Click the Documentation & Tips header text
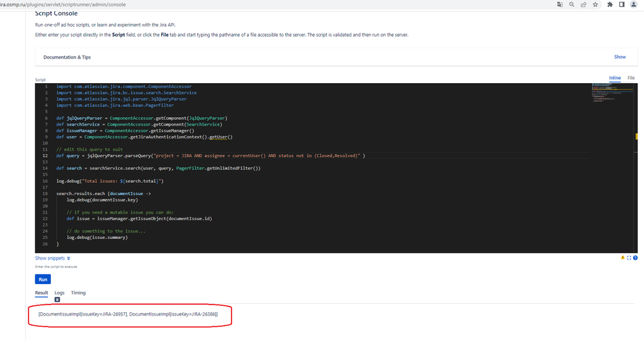 [67, 57]
